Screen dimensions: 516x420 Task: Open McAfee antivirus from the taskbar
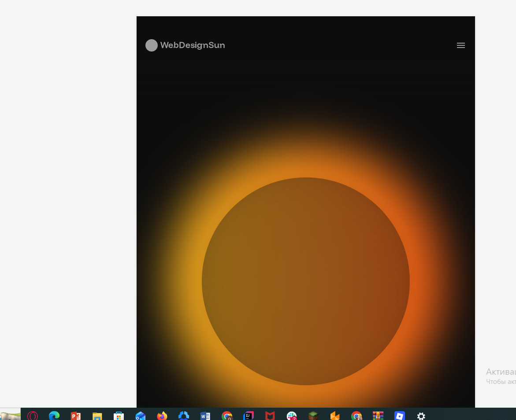pos(270,416)
